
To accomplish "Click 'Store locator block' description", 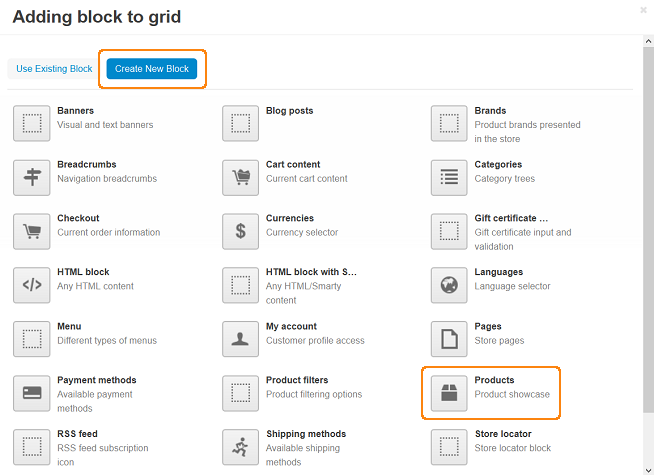I will point(513,448).
